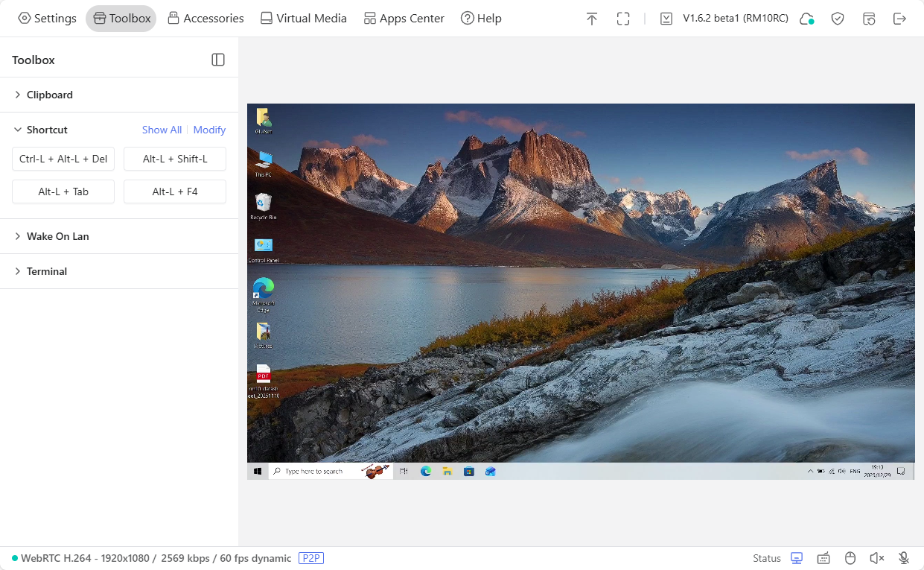Screen dimensions: 924x570
Task: Click the upload arrow icon
Action: pos(591,18)
